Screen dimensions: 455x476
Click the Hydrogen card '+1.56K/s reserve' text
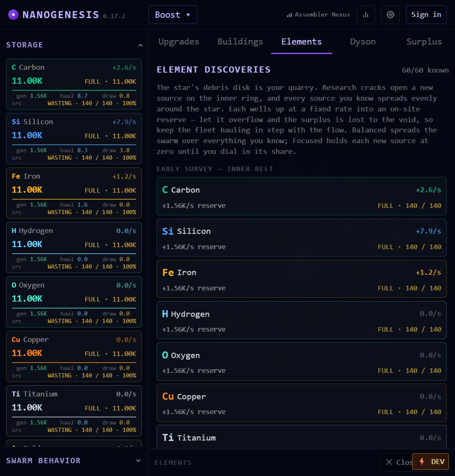point(194,330)
